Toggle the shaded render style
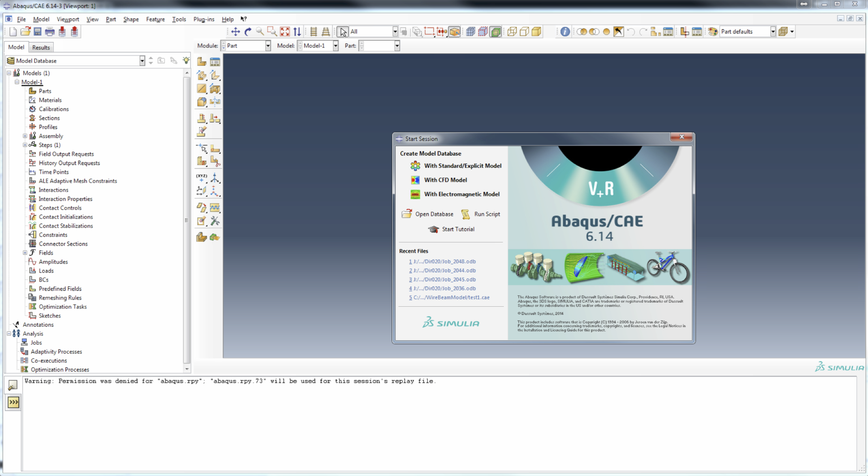Screen dimensions: 868x476 tap(536, 32)
